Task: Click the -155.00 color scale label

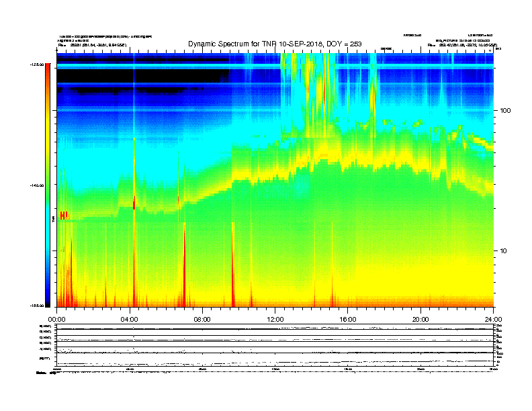Action: 37,306
